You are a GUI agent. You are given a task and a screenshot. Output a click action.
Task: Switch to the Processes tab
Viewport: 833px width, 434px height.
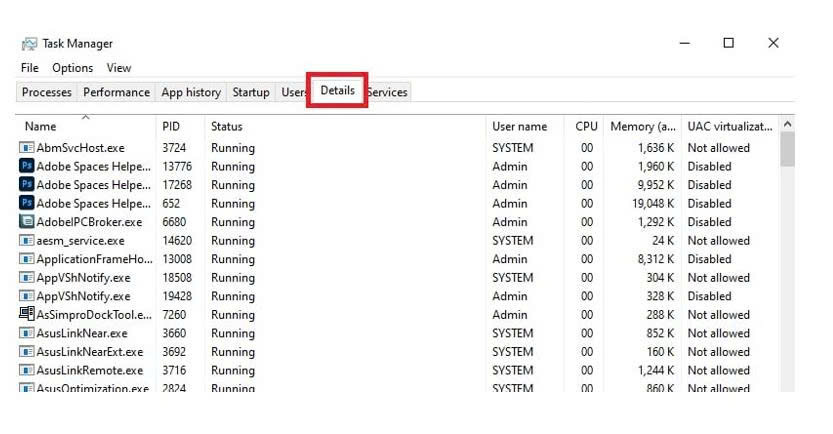47,92
